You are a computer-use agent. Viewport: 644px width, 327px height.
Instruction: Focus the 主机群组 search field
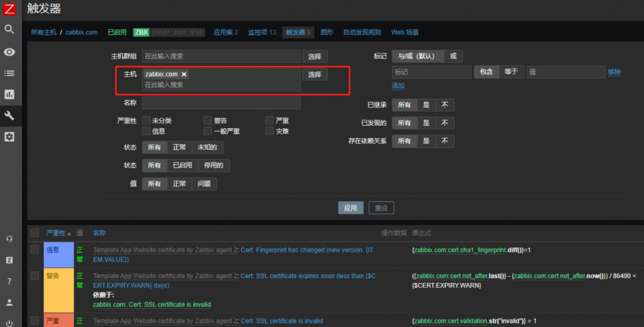coord(221,56)
